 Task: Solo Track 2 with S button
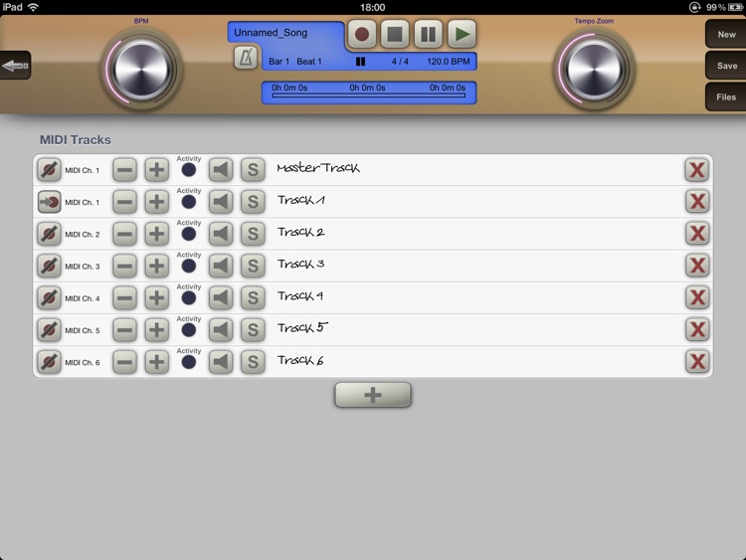(253, 234)
